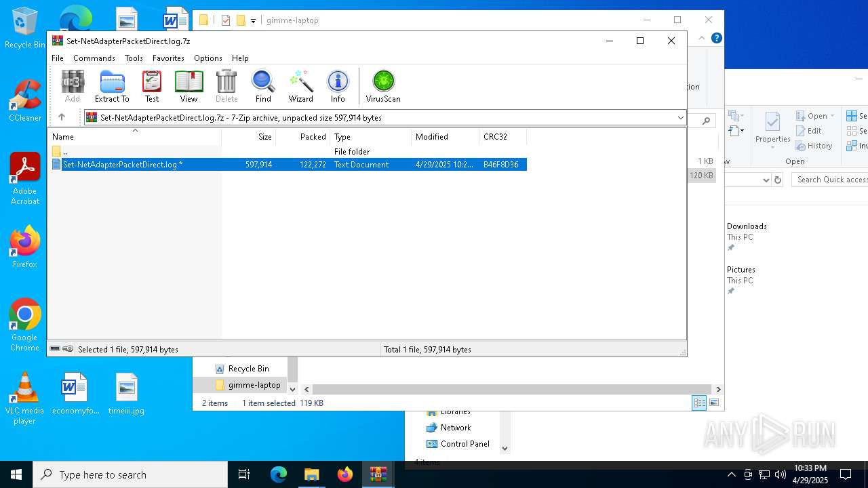Launch the Wizard tool
Viewport: 868px width, 488px height.
(301, 87)
